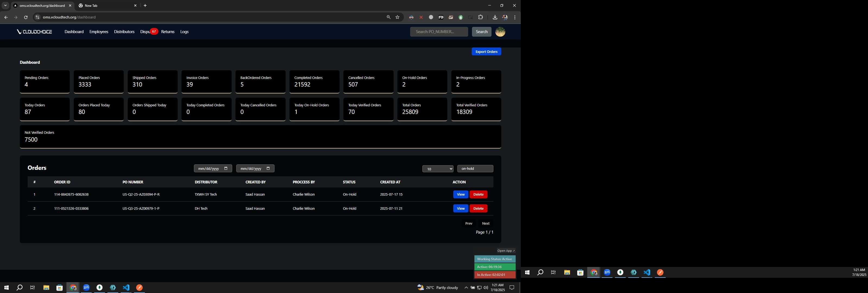Viewport: 868px width, 293px height.
Task: Open Chrome downloads icon
Action: 495,17
